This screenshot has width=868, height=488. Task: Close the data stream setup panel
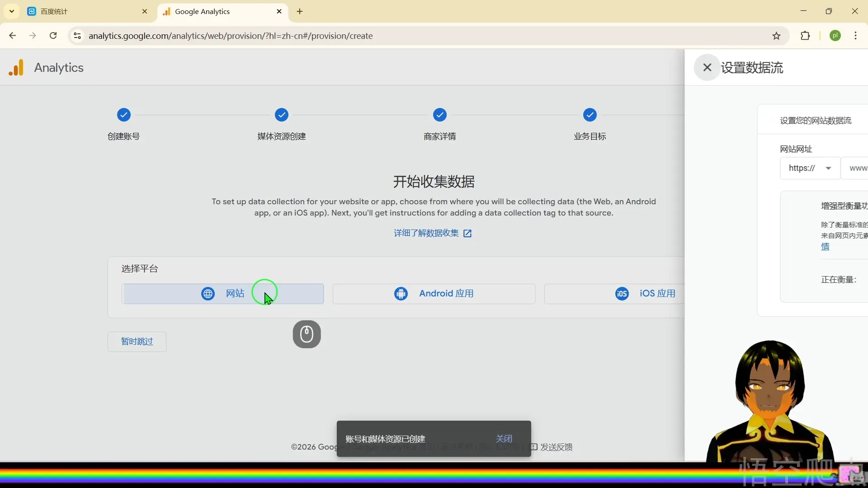click(707, 68)
